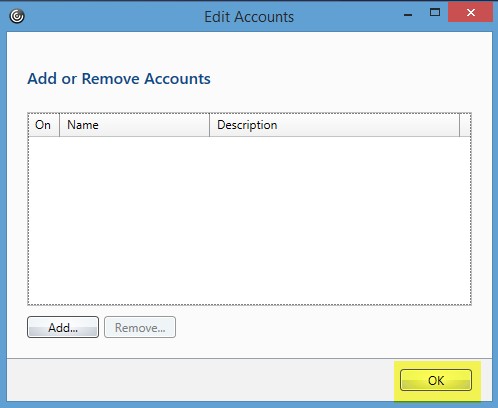Click the Add or Remove Accounts heading
498x408 pixels.
[119, 79]
